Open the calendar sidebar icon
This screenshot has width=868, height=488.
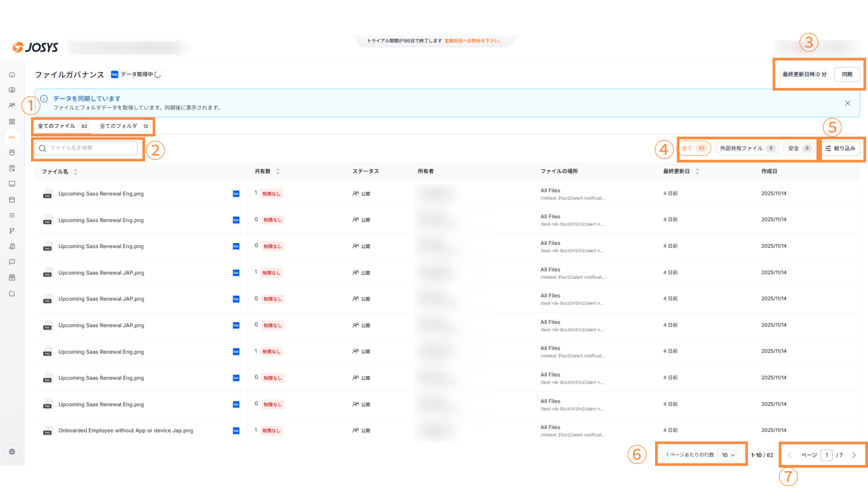click(x=12, y=199)
